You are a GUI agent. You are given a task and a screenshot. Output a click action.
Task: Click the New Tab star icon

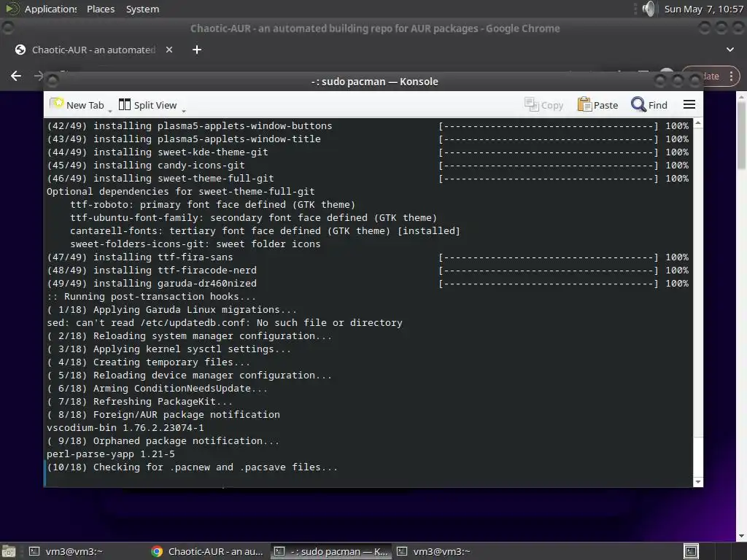[57, 104]
